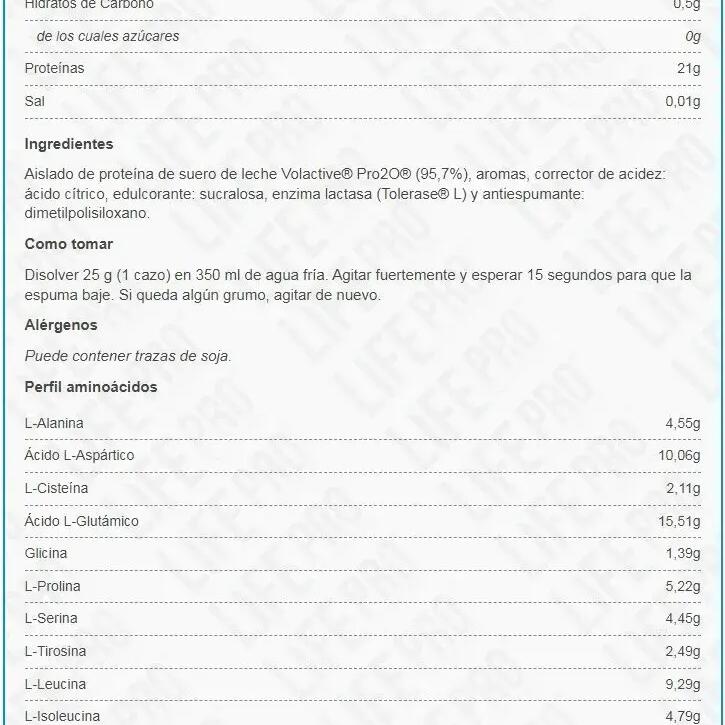Screen dimensions: 725x725
Task: Click the Alérgenos heading
Action: click(61, 325)
